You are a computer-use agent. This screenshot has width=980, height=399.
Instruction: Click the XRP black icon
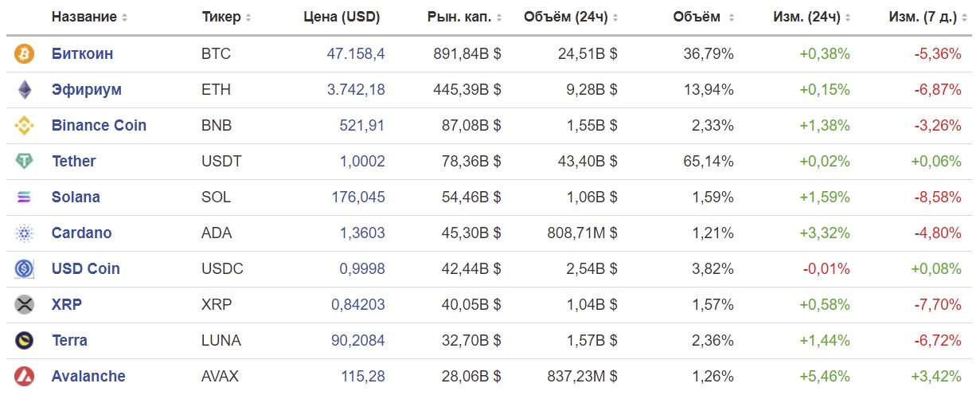coord(24,305)
